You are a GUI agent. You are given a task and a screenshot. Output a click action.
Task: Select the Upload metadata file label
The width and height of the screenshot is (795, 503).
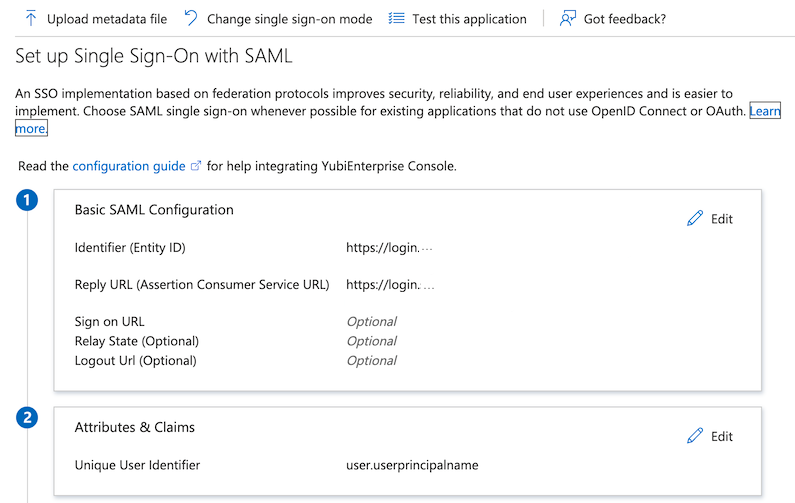point(107,19)
